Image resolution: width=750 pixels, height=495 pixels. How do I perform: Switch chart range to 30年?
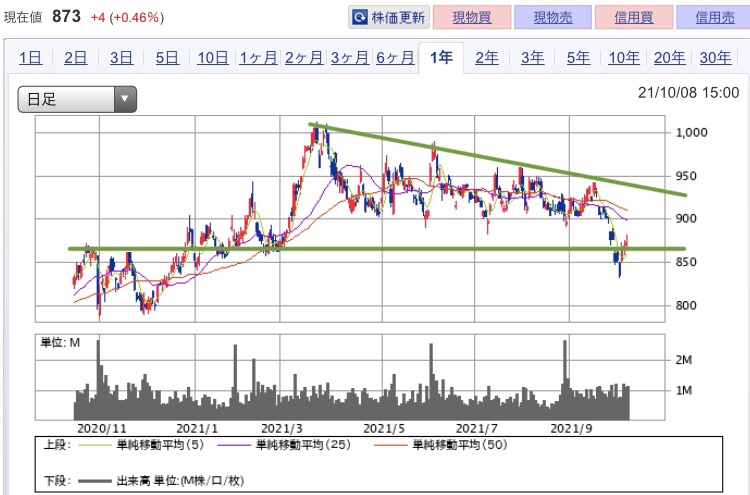[715, 58]
